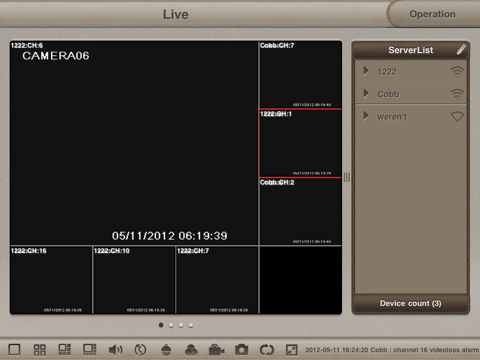Select the empty bottom-right video pane
This screenshot has width=480, height=360.
pyautogui.click(x=300, y=280)
